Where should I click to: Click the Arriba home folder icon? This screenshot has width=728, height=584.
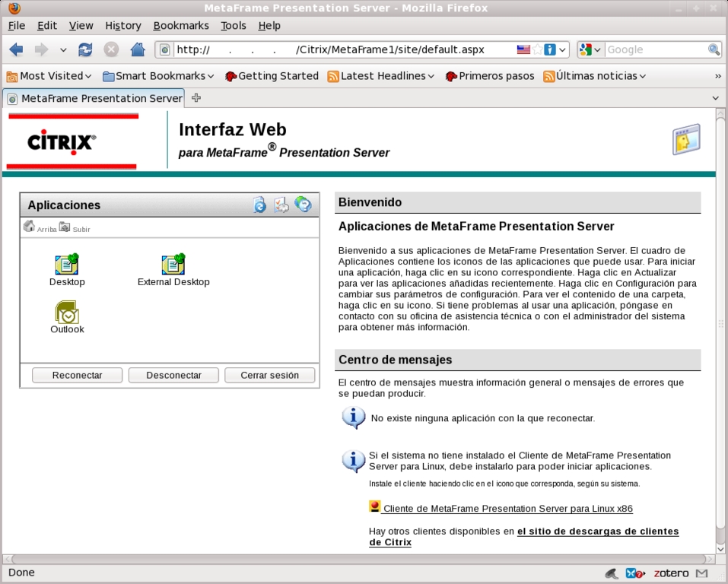click(x=30, y=227)
